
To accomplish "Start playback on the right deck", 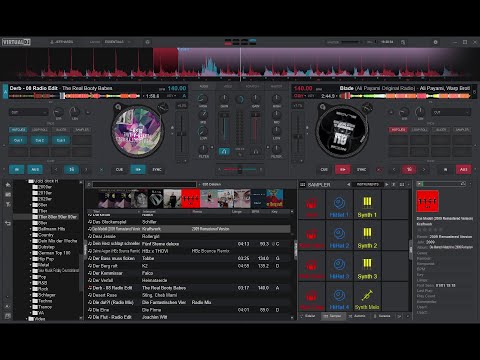I will click(342, 169).
